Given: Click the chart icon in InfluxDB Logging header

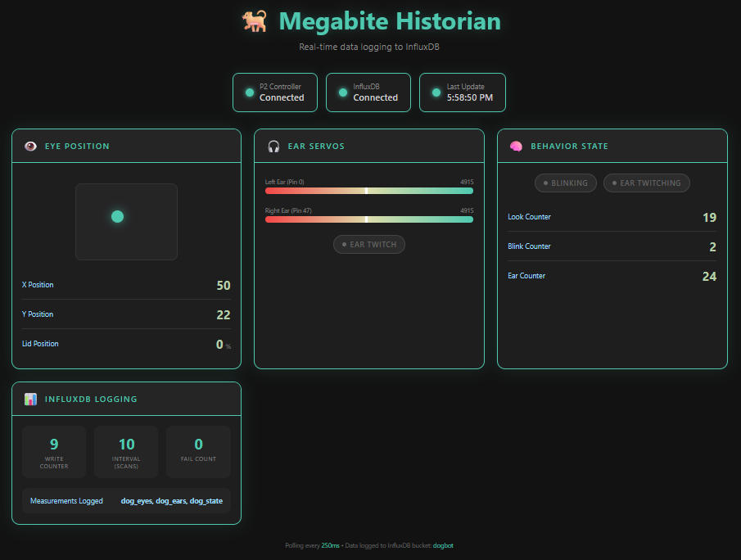Looking at the screenshot, I should pyautogui.click(x=30, y=400).
